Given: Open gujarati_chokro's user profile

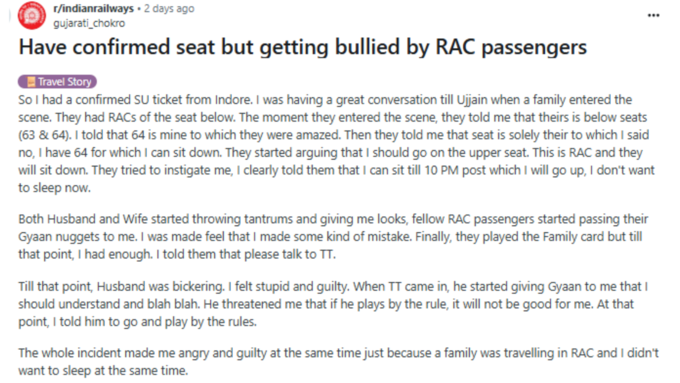Looking at the screenshot, I should point(89,23).
